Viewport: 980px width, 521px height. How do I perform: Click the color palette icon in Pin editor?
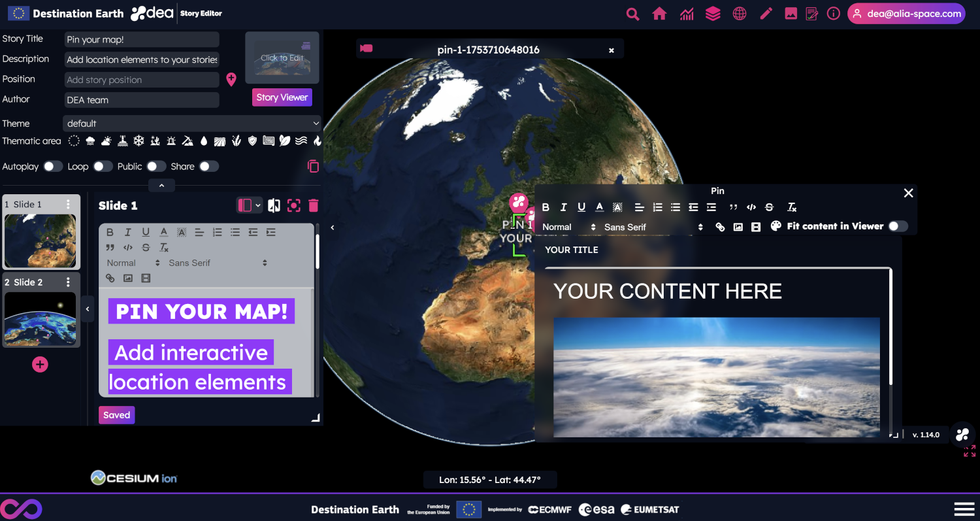[776, 226]
